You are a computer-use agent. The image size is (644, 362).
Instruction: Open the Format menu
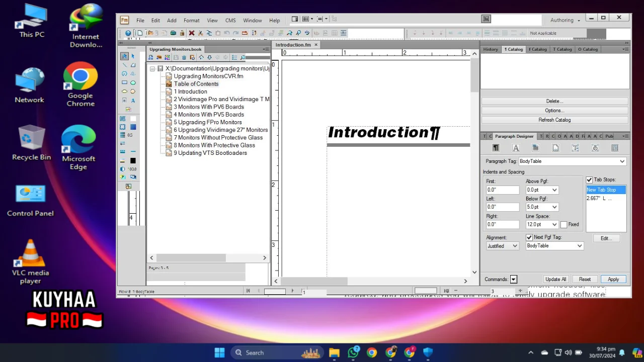pyautogui.click(x=192, y=21)
